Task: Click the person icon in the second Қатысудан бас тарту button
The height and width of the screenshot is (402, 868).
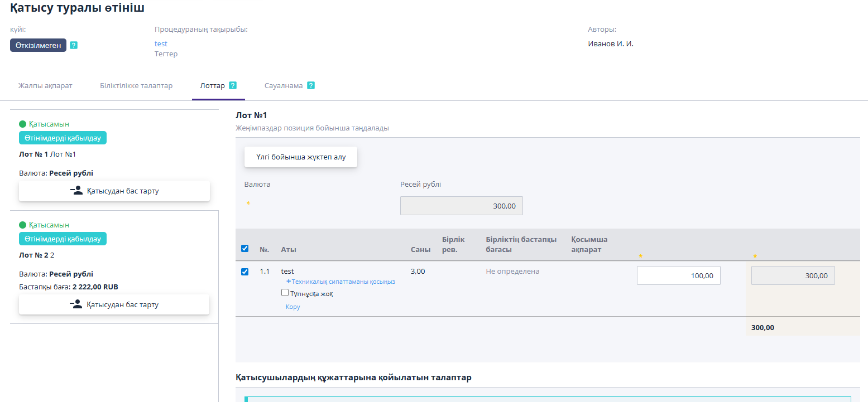Action: click(x=76, y=304)
